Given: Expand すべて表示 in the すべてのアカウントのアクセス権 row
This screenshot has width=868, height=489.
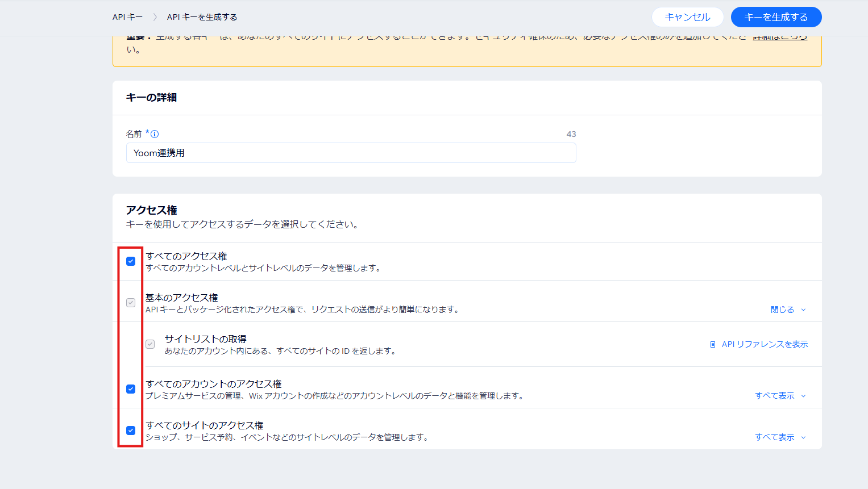Looking at the screenshot, I should click(x=779, y=396).
